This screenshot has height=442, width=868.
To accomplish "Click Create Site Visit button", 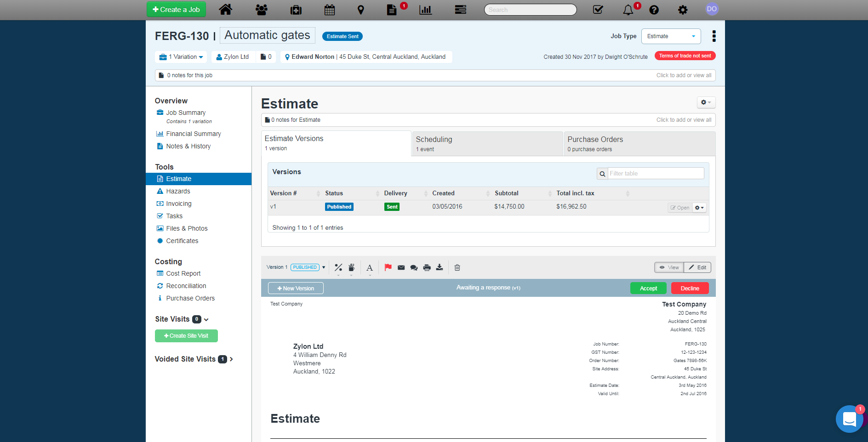I will click(186, 336).
